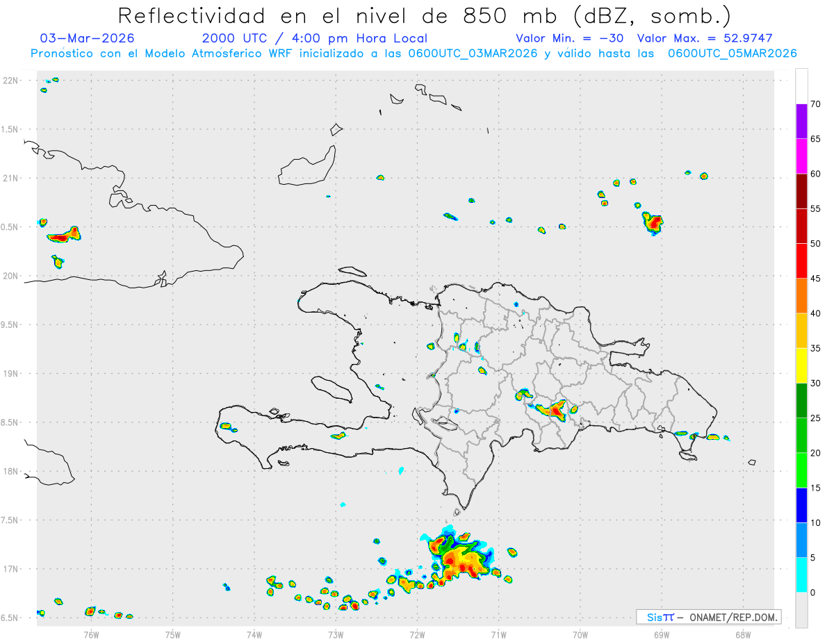This screenshot has height=644, width=834.
Task: Click the red storm cell in central Dominican Republic
Action: [555, 411]
